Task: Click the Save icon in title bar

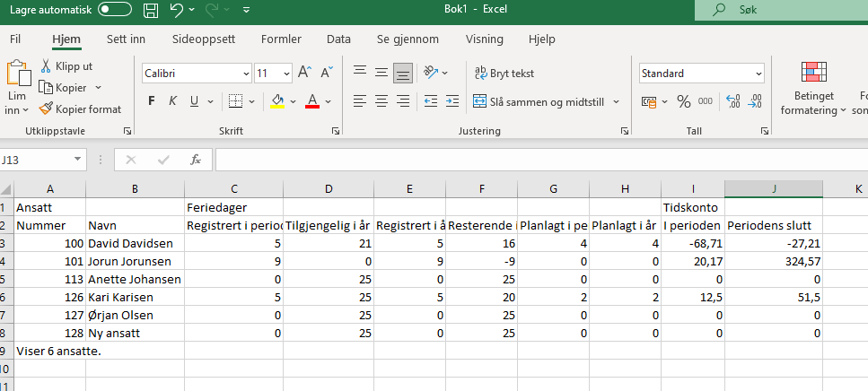Action: 151,10
